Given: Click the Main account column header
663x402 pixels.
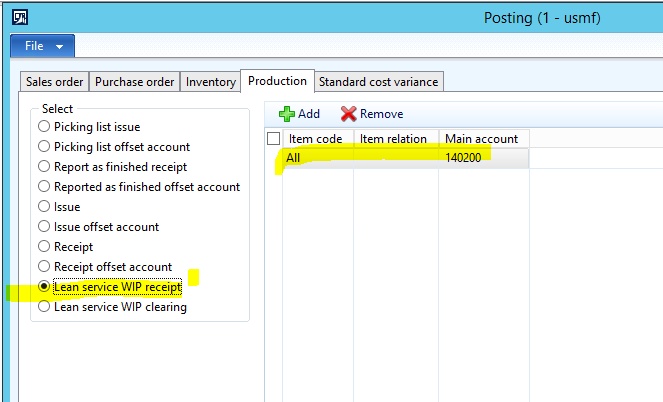Looking at the screenshot, I should point(482,139).
